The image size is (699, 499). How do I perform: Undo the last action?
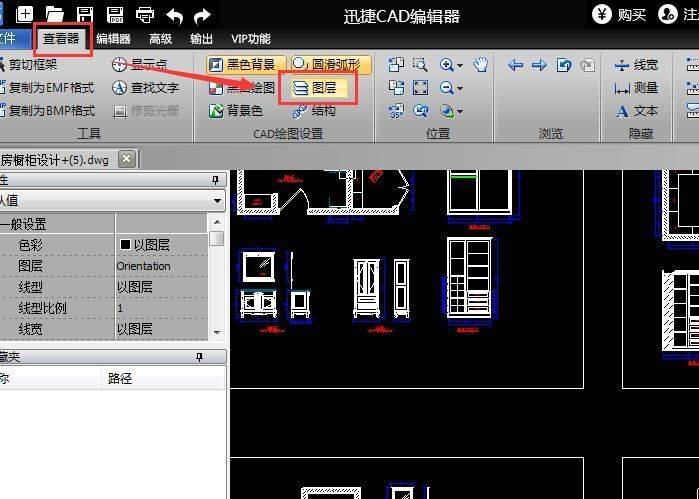(x=174, y=16)
